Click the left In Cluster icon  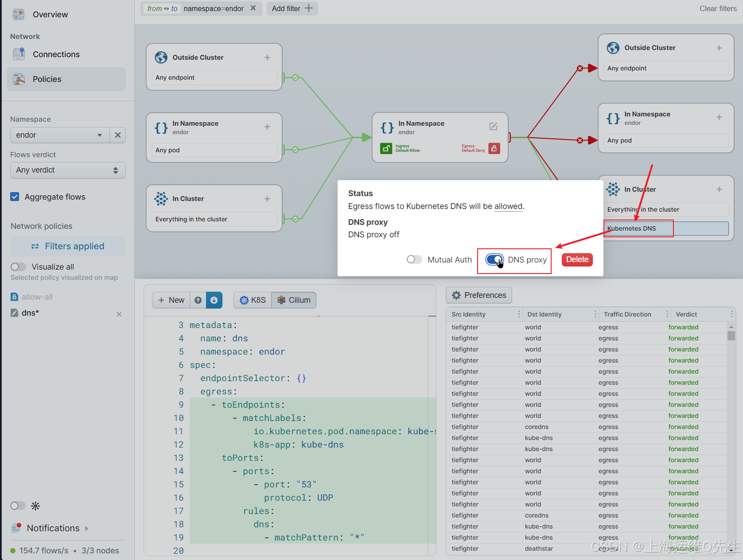[161, 199]
